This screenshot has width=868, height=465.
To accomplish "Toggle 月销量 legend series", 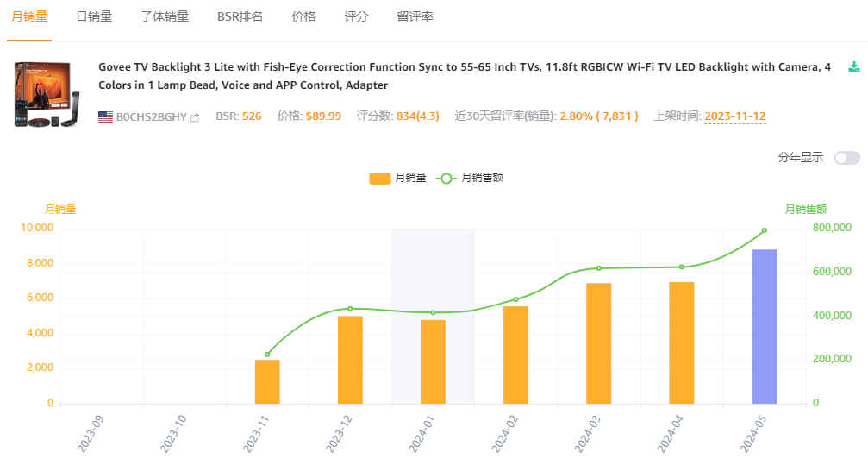I will pos(397,178).
